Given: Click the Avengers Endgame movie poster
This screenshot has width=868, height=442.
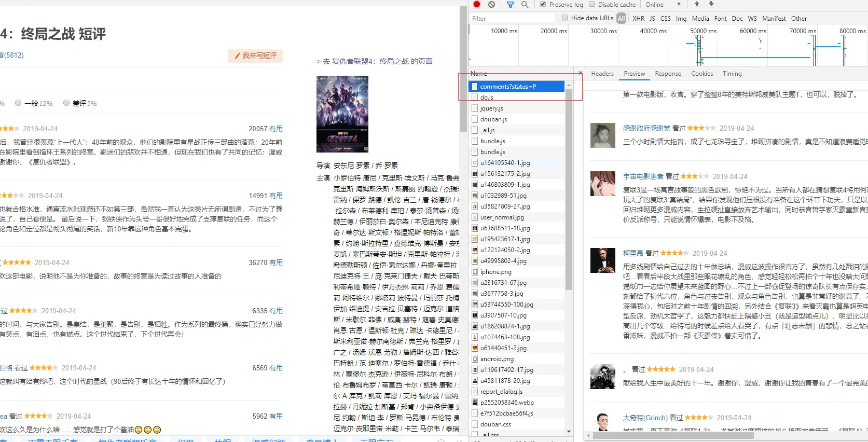Looking at the screenshot, I should click(x=342, y=114).
